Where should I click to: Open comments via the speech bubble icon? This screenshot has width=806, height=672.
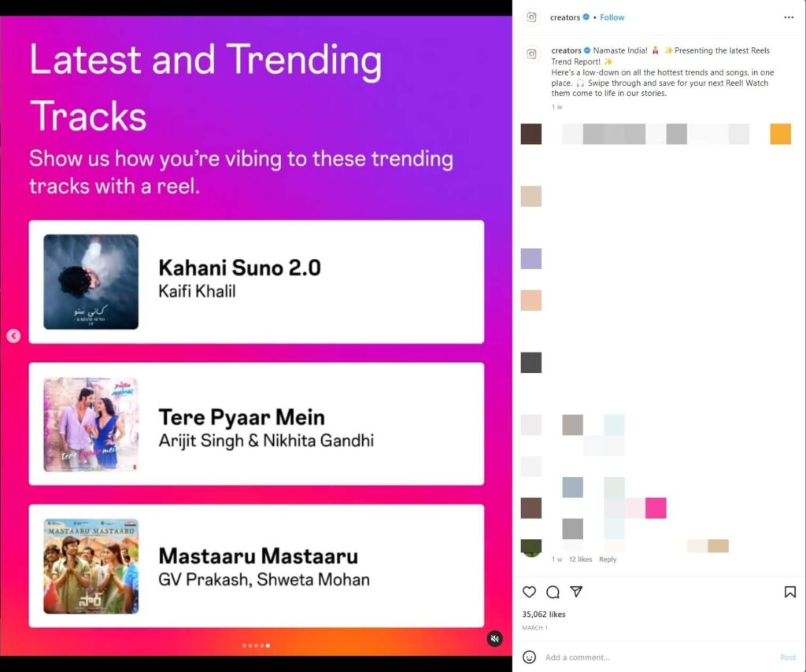pos(553,592)
